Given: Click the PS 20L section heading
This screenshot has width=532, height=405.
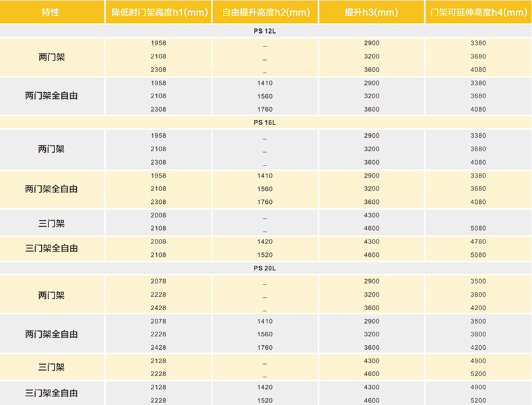Looking at the screenshot, I should pyautogui.click(x=265, y=268).
